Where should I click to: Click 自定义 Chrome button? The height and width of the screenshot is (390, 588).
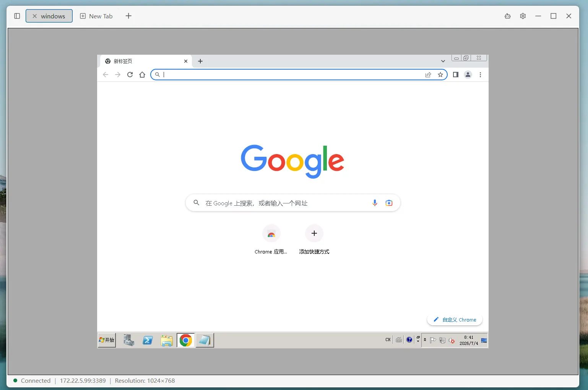[x=455, y=320]
